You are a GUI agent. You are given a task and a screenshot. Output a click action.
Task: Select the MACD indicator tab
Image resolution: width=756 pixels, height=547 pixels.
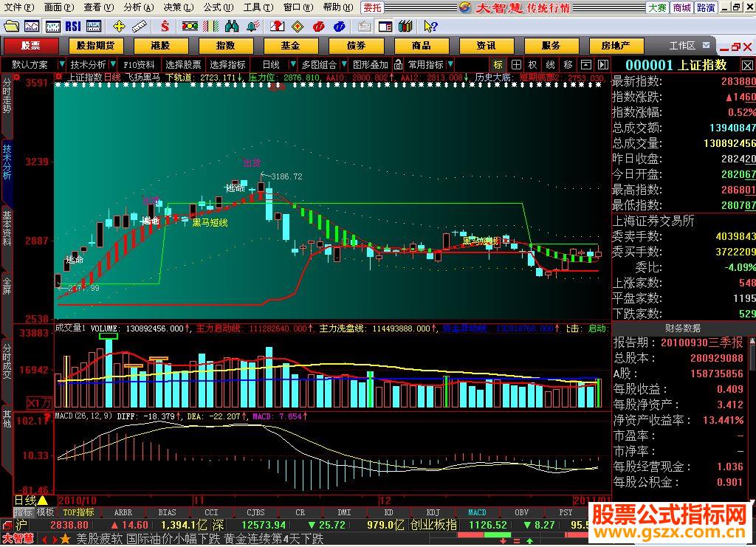(x=477, y=512)
